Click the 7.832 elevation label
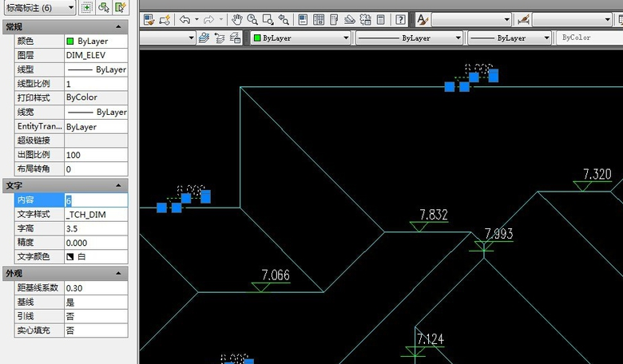 pos(434,215)
